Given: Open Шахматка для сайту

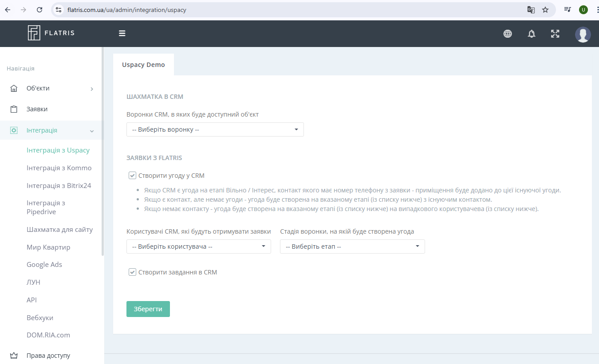Looking at the screenshot, I should [60, 230].
